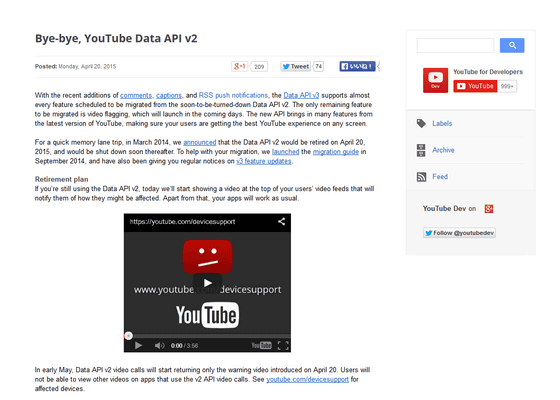
Task: Click the Google +1 count 209 bubble
Action: pyautogui.click(x=259, y=66)
